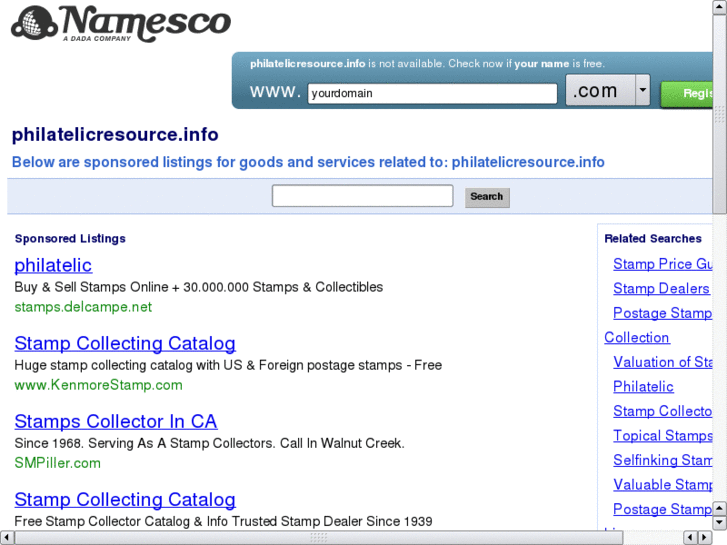Open Valuable Stamp related search link
727x545 pixels.
coord(663,485)
